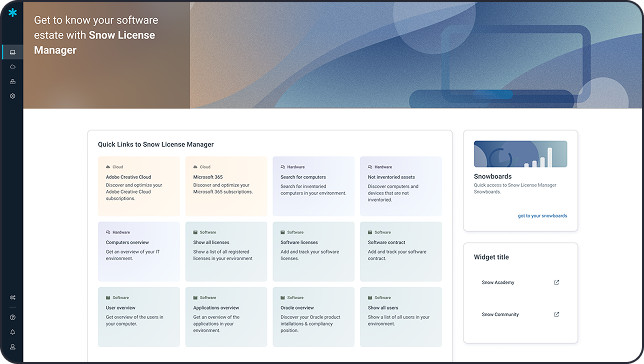Click external link icon for Snow Community
Image resolution: width=644 pixels, height=364 pixels.
coord(557,314)
